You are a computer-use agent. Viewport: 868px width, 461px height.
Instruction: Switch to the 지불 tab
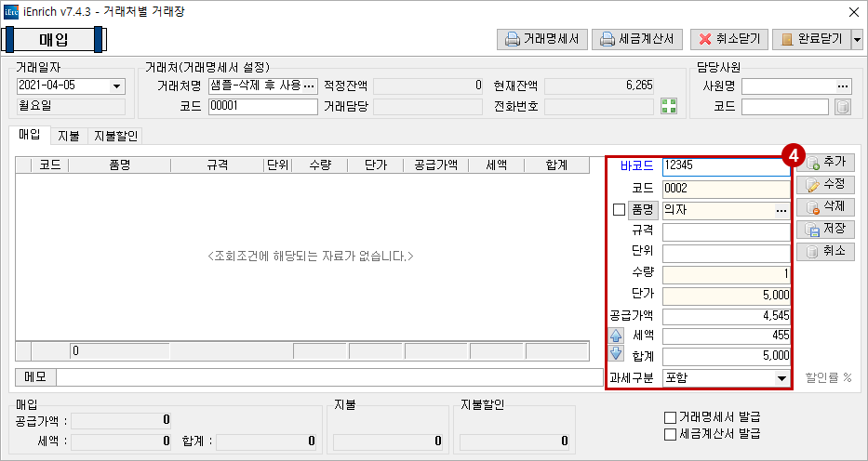coord(69,136)
